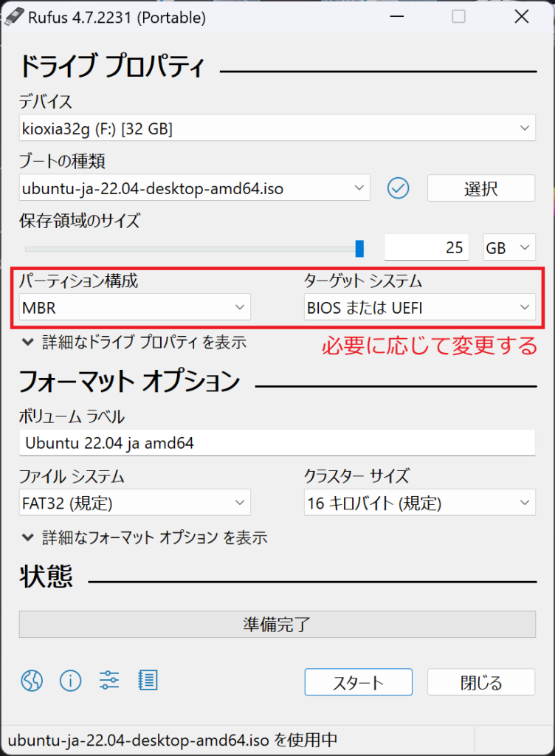Expand 詳細なフォーマット オプション を表示
The height and width of the screenshot is (756, 555).
(145, 537)
